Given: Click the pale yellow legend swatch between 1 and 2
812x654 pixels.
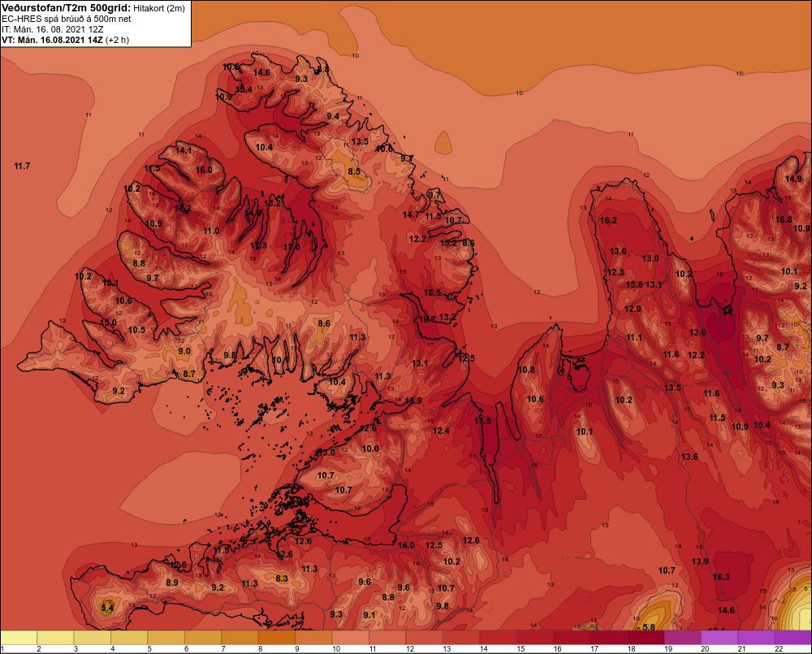Looking at the screenshot, I should [19, 638].
